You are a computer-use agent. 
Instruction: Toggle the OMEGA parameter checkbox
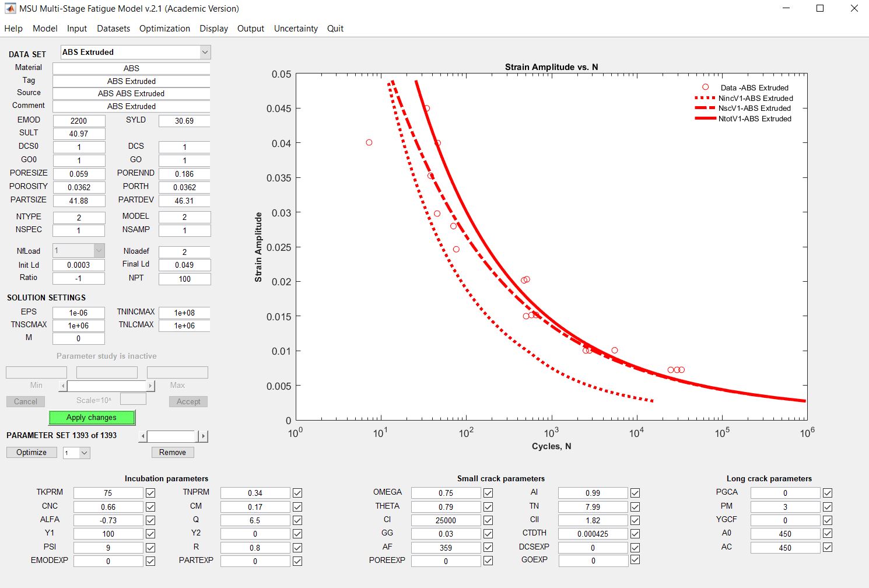coord(488,493)
